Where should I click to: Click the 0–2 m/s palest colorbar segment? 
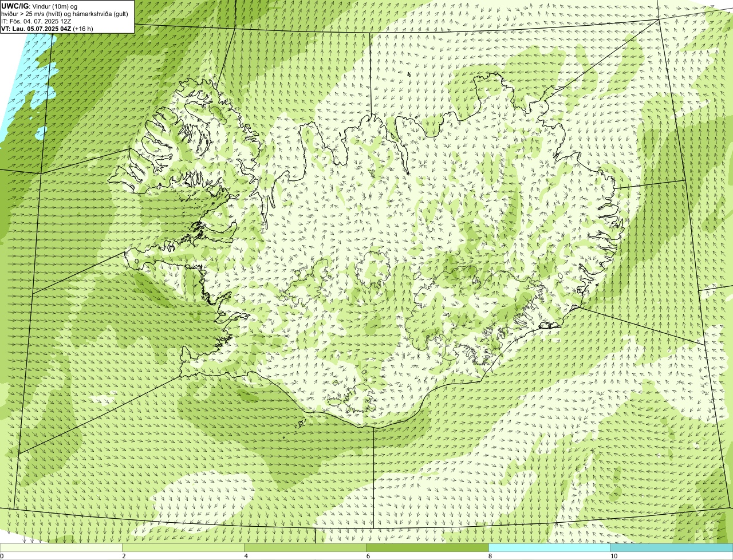click(x=61, y=548)
